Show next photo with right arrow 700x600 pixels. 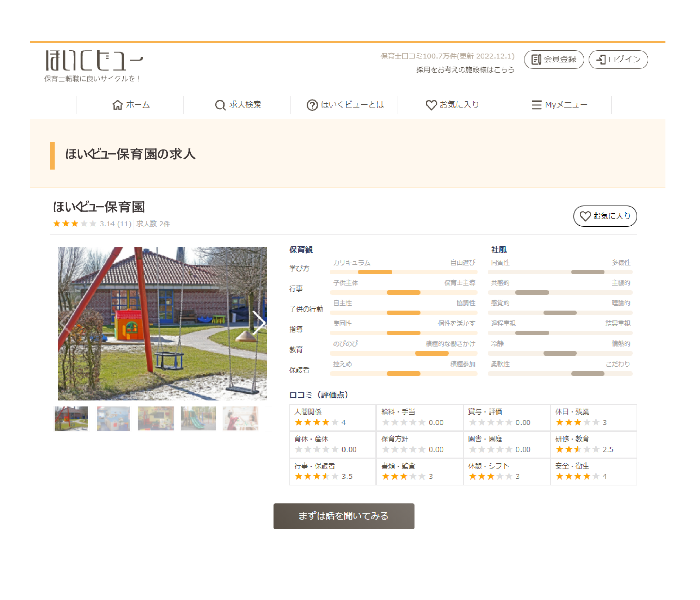click(259, 323)
